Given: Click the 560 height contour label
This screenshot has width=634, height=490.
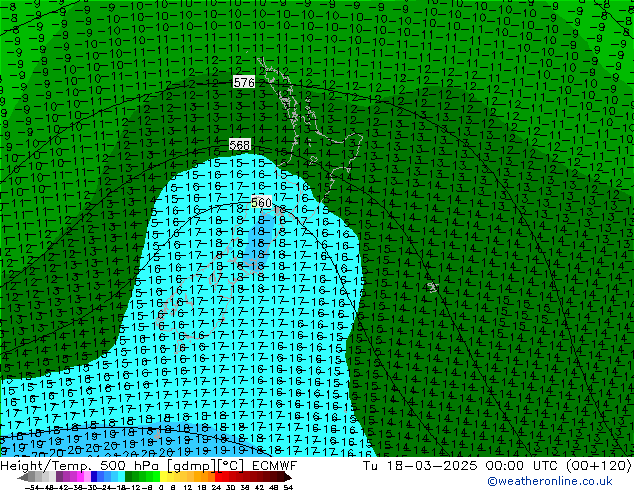Looking at the screenshot, I should [261, 203].
